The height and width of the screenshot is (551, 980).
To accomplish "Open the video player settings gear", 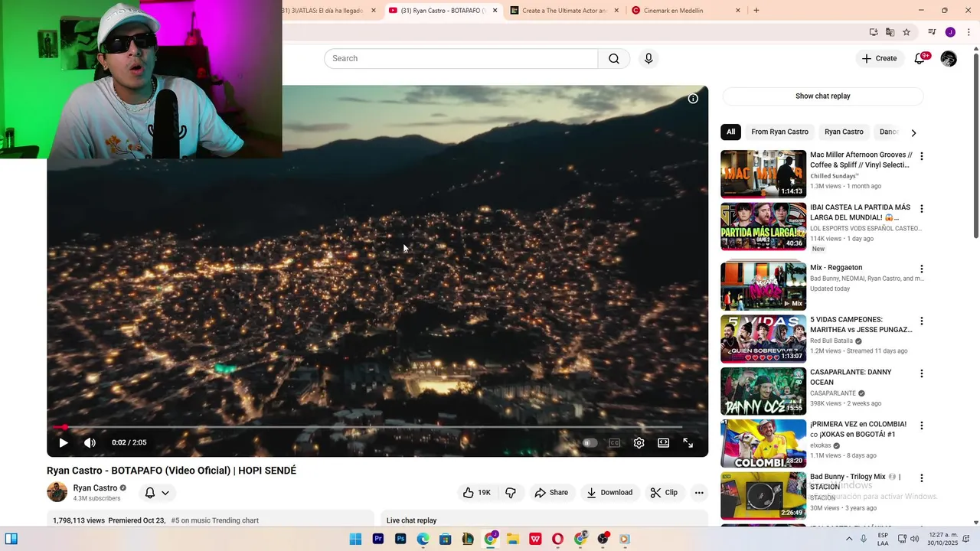I will 639,442.
